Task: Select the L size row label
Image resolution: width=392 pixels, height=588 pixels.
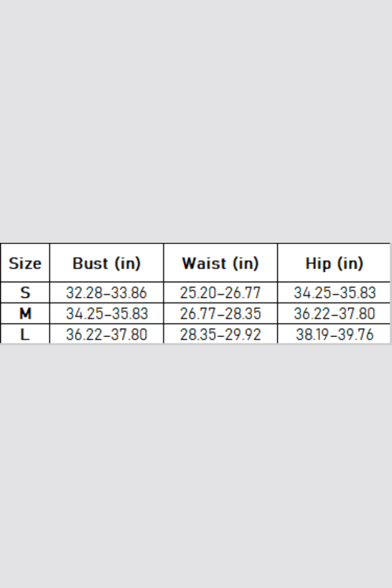Action: (x=25, y=335)
